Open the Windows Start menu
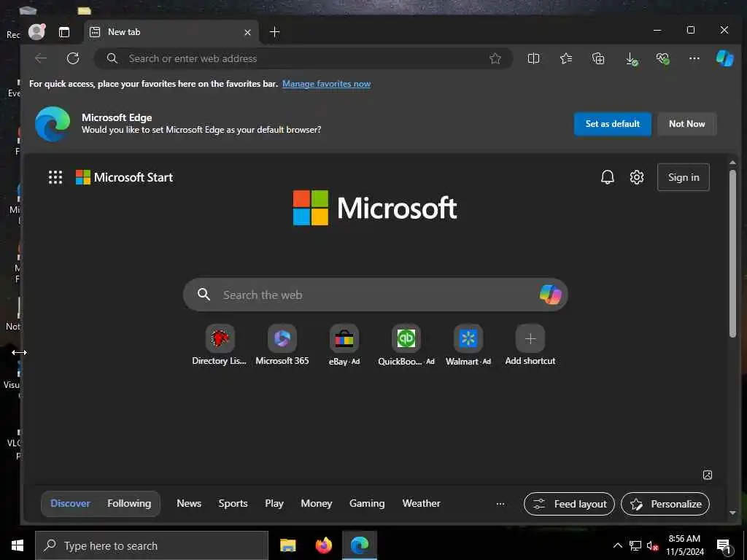The width and height of the screenshot is (747, 560). pyautogui.click(x=18, y=545)
